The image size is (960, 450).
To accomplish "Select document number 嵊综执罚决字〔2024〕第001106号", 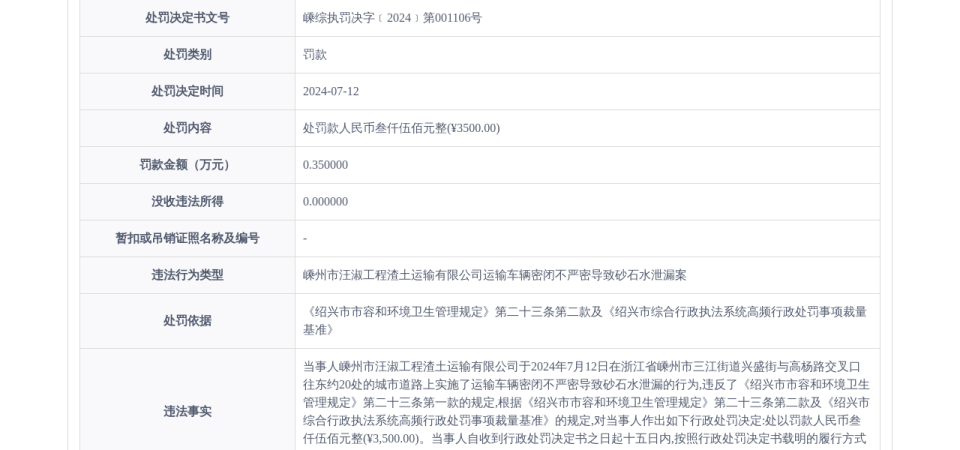I will coord(392,18).
